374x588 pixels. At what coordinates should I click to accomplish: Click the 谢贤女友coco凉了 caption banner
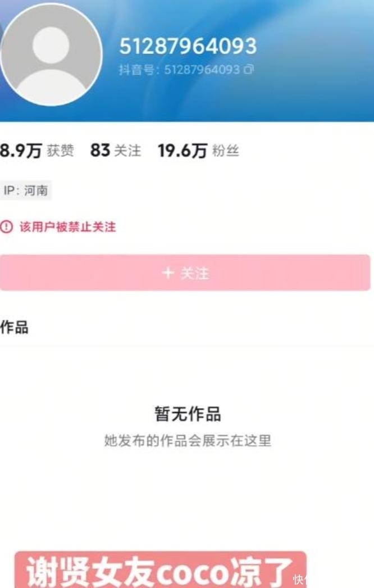(x=161, y=571)
